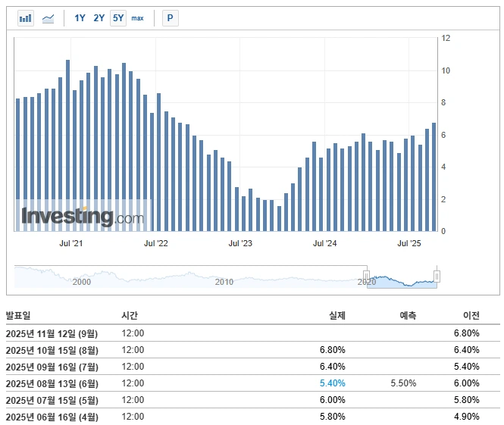Click the Jul '22 x-axis label
The width and height of the screenshot is (504, 425).
[155, 243]
